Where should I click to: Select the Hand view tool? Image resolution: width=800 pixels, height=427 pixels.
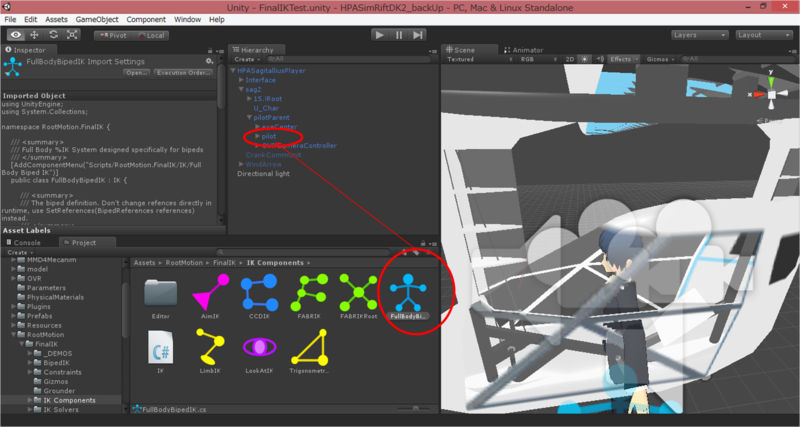coord(16,35)
